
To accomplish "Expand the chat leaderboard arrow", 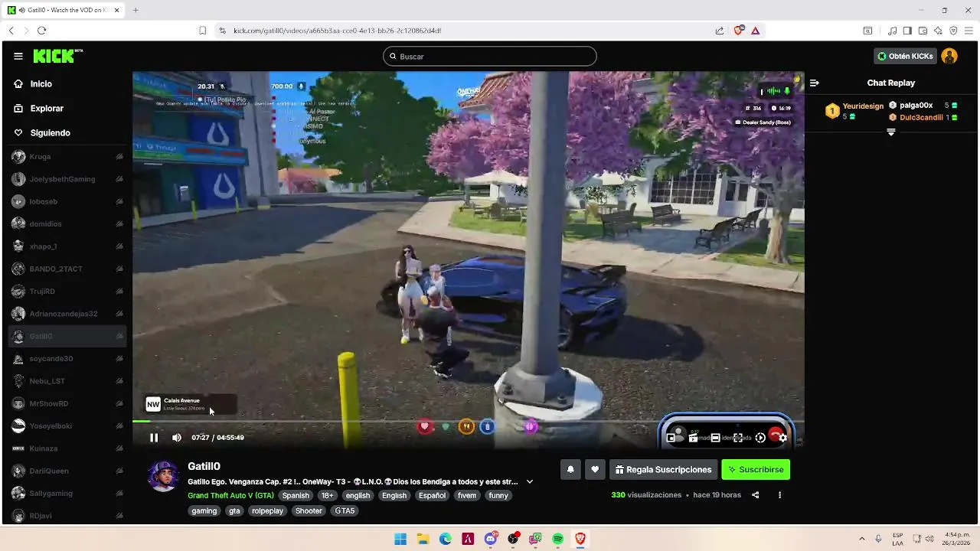I will 891,132.
